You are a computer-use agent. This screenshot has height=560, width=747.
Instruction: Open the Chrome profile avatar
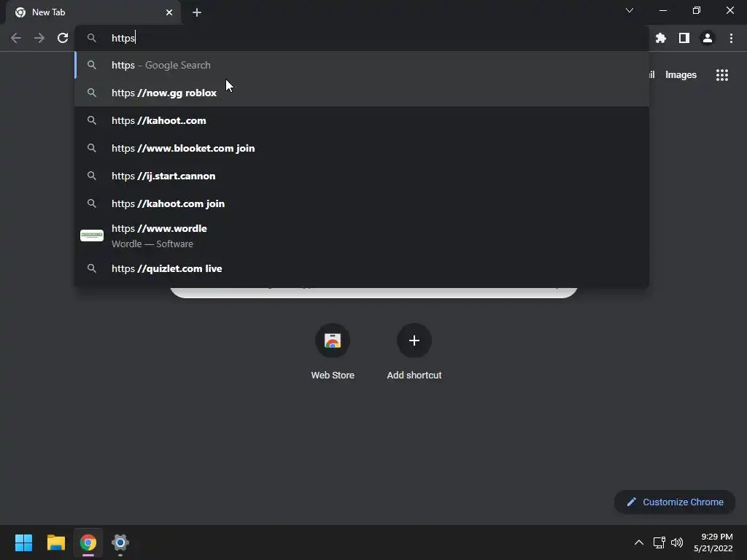(x=708, y=38)
